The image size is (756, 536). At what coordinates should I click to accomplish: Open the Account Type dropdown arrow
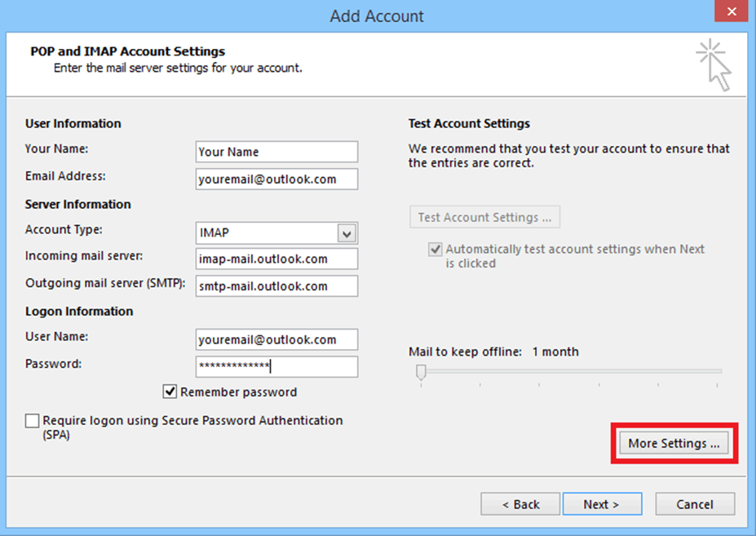click(x=347, y=233)
